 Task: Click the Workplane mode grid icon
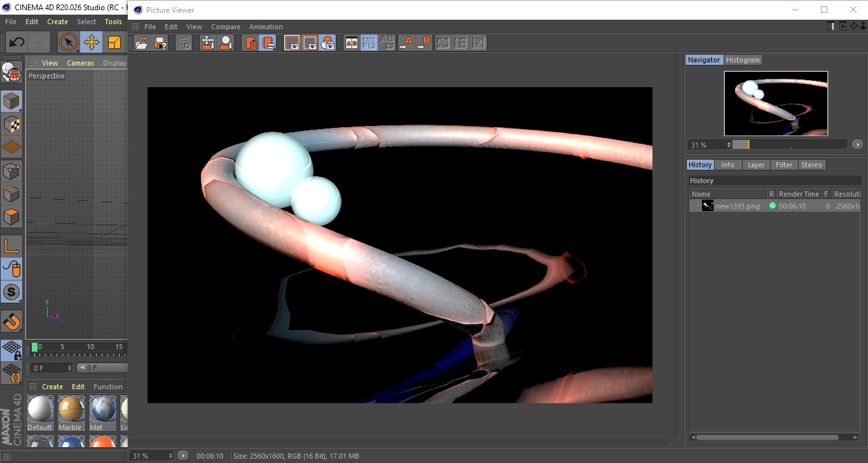coord(11,148)
